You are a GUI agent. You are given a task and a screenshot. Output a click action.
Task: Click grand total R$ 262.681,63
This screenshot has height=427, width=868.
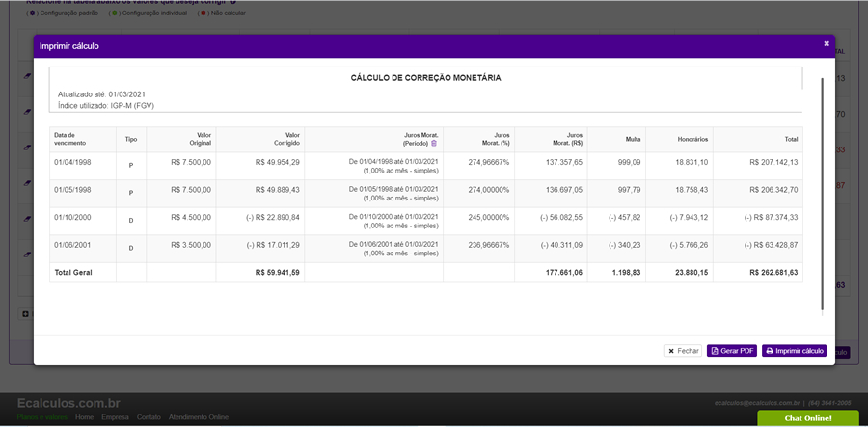pyautogui.click(x=773, y=272)
